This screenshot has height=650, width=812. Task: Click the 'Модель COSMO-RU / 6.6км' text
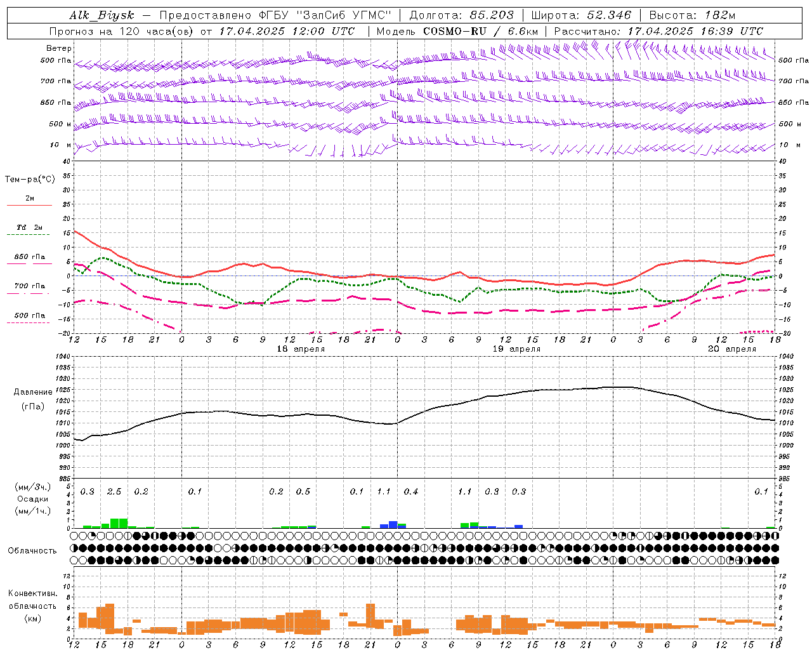457,31
